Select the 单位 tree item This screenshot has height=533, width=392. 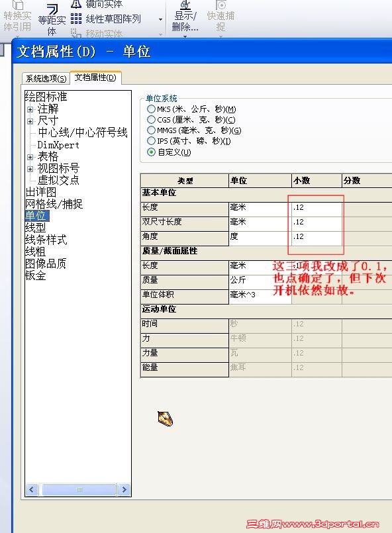(x=37, y=216)
